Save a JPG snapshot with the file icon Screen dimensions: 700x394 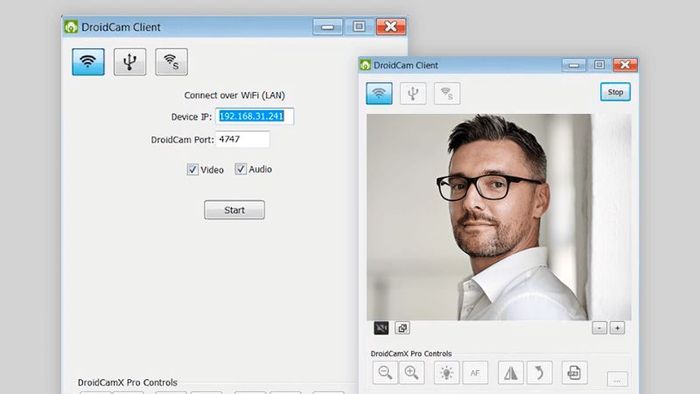(574, 373)
